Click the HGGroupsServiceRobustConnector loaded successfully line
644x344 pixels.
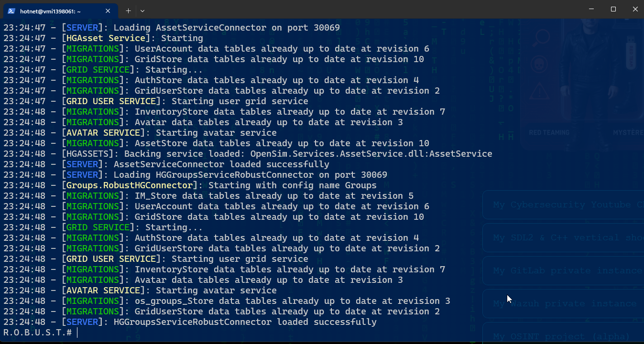pos(190,322)
